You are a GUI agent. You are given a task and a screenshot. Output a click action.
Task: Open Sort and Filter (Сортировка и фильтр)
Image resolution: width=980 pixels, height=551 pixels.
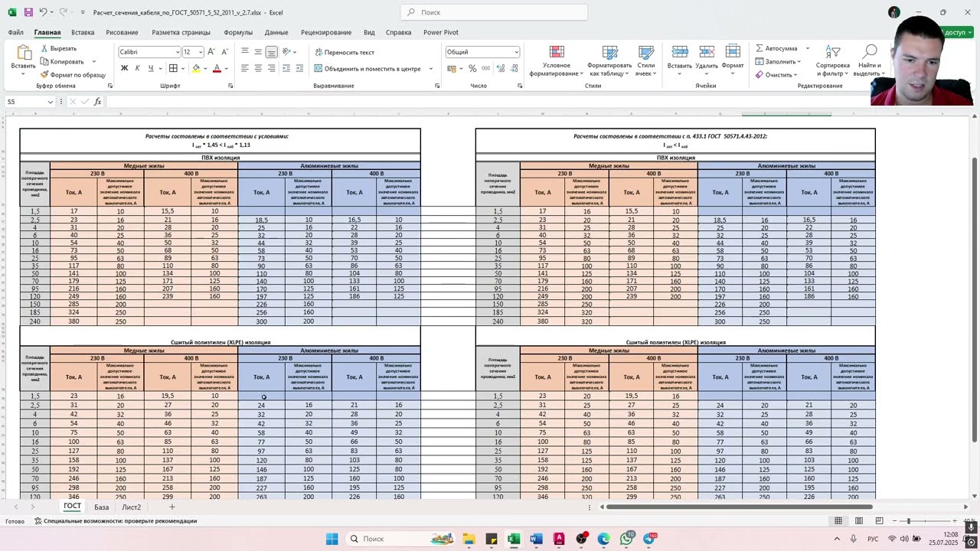click(833, 60)
